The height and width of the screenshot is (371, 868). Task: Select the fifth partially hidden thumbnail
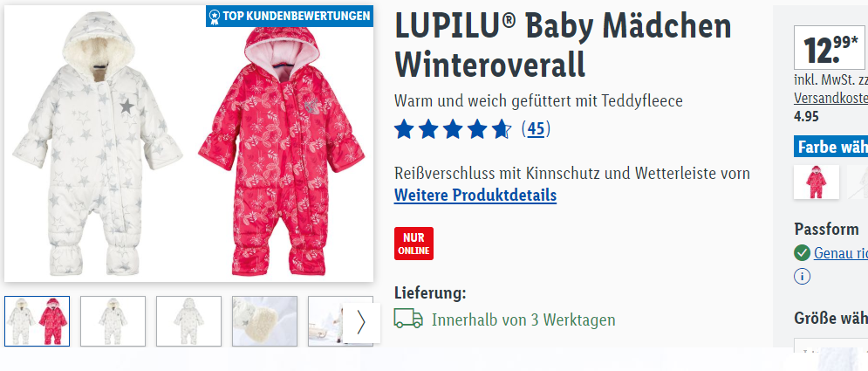click(325, 321)
